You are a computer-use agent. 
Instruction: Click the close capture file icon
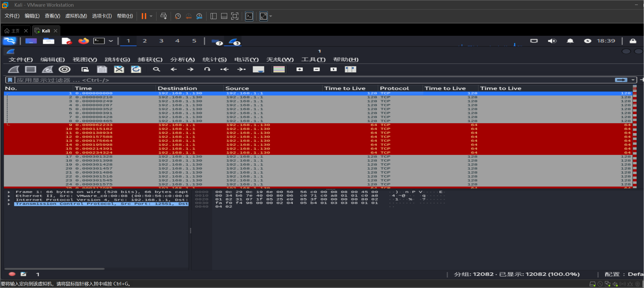[119, 69]
